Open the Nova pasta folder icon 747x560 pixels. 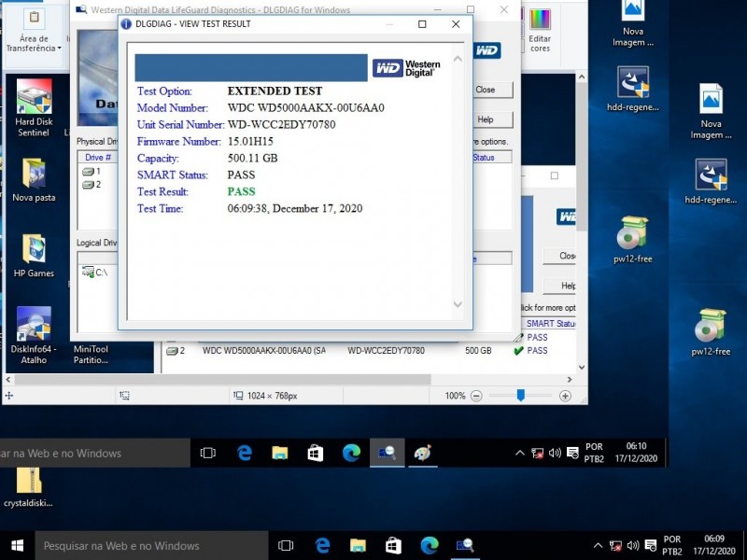[x=34, y=180]
